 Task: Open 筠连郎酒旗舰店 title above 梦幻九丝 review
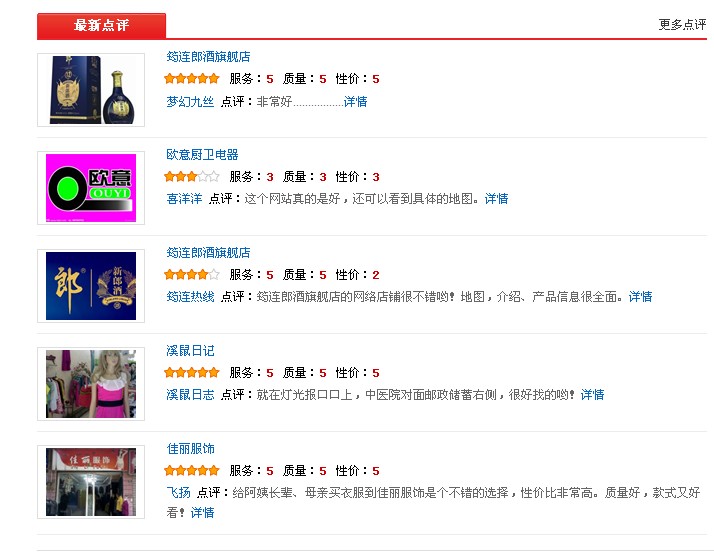coord(208,57)
